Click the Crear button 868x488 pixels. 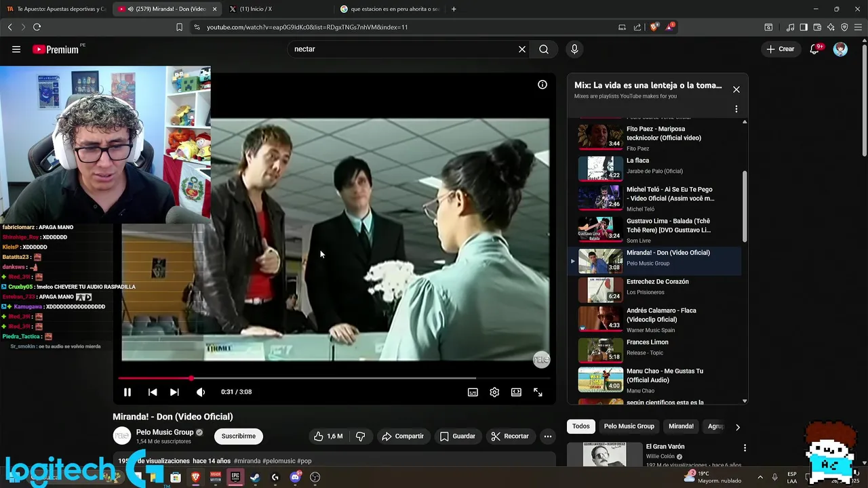click(x=781, y=49)
